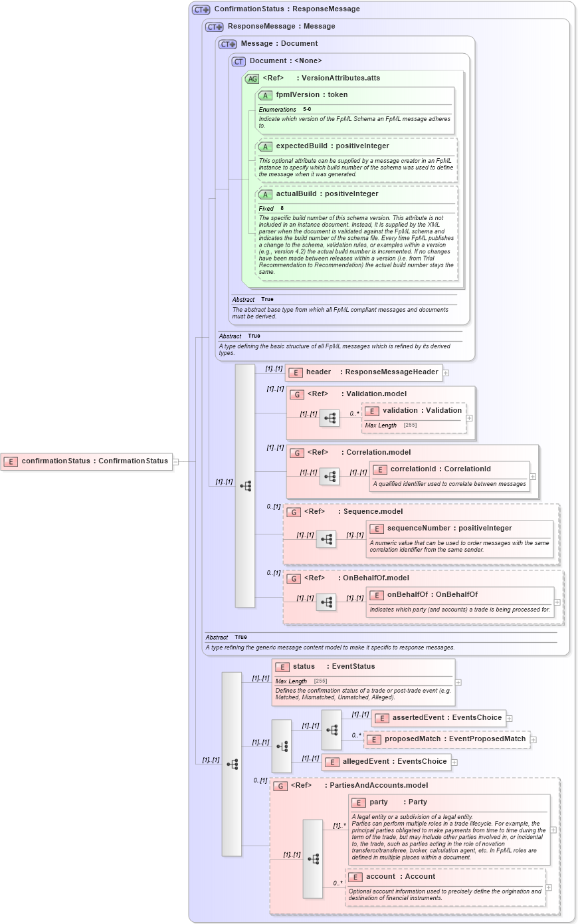
Task: Click the sequence bar of ConfirmationStatus content
Action: (232, 764)
